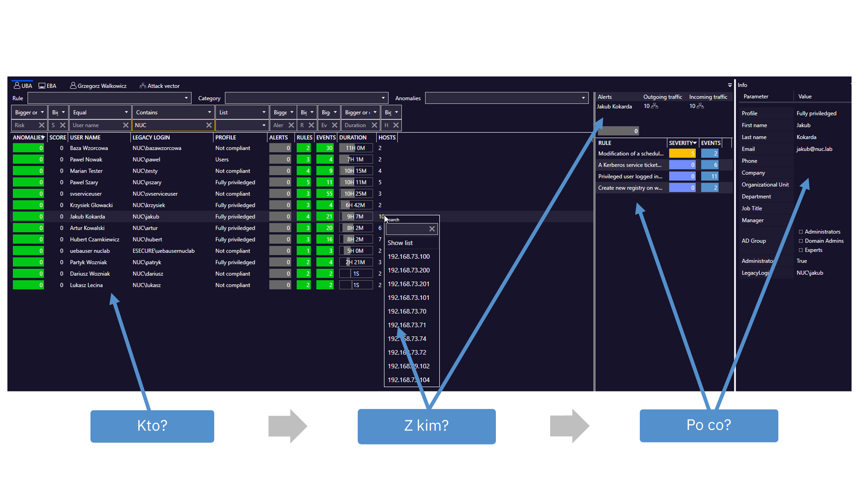Clear the NUC legacy login filter

tap(209, 125)
